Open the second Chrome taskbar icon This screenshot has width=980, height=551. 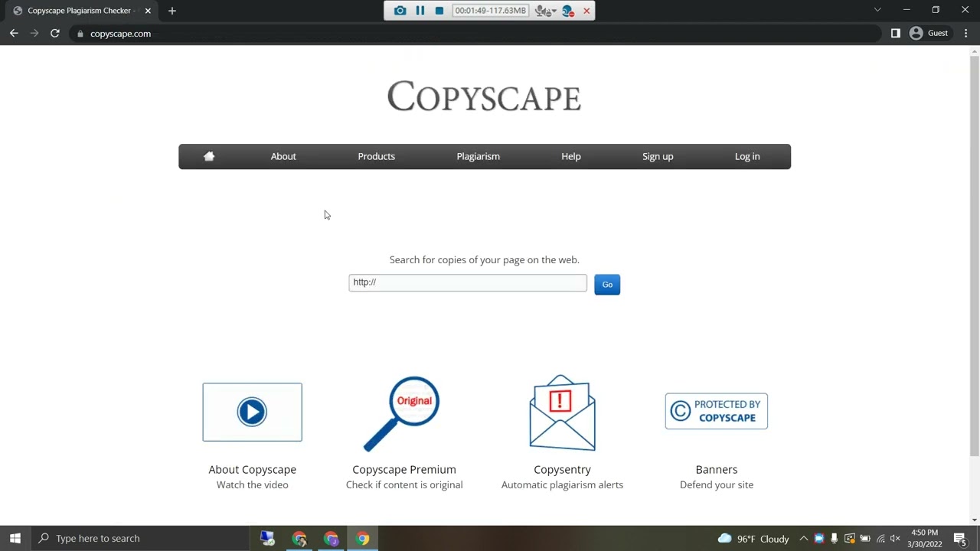coord(299,538)
